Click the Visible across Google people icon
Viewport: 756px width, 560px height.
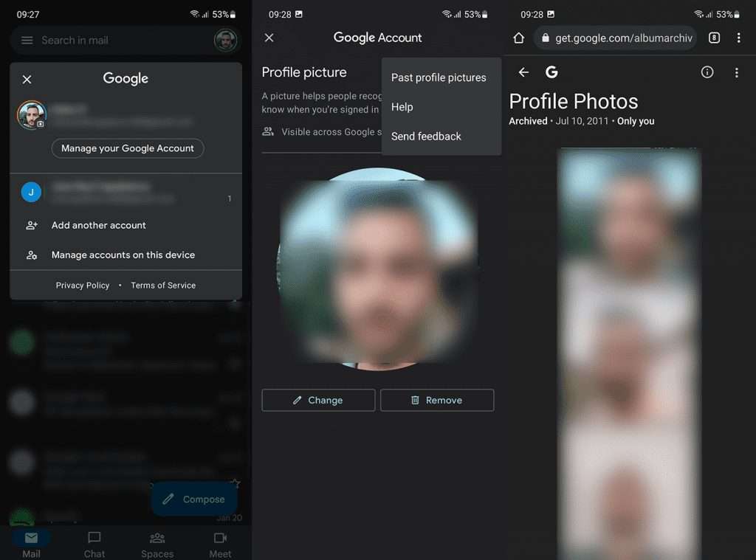tap(268, 131)
